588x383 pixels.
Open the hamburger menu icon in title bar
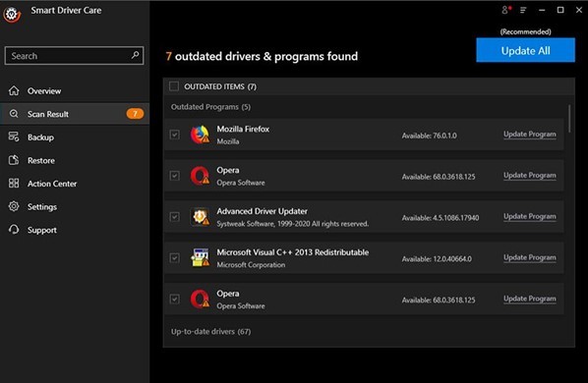click(523, 10)
